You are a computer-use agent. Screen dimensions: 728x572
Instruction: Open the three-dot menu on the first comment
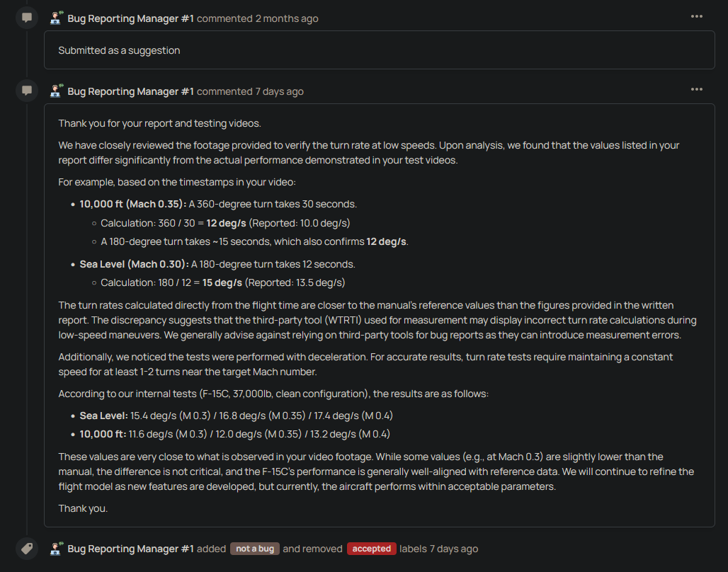pyautogui.click(x=697, y=17)
